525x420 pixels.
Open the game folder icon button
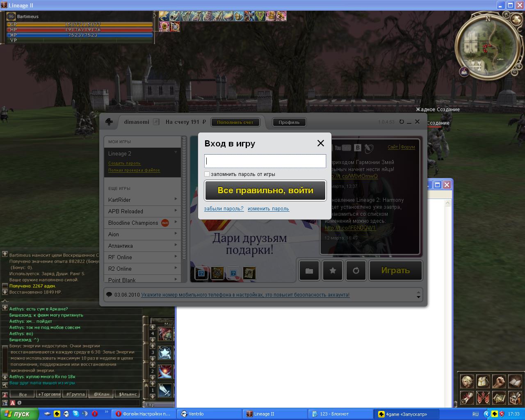tap(309, 271)
